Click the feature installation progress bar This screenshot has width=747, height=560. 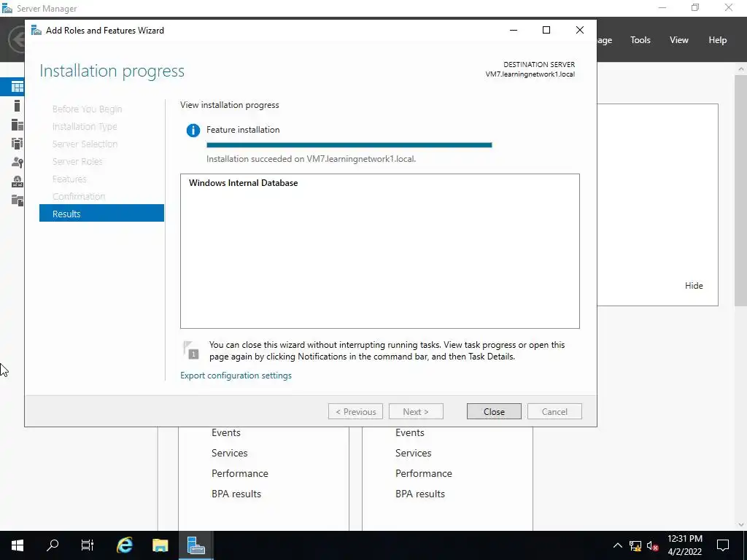(x=349, y=145)
